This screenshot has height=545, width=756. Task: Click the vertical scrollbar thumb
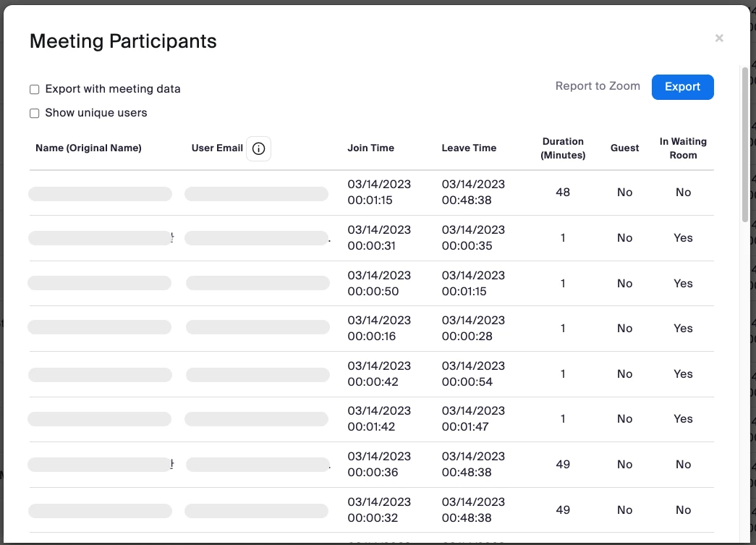(745, 144)
